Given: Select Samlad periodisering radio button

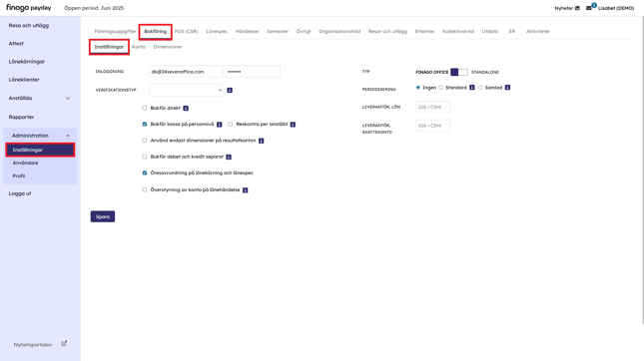Looking at the screenshot, I should pyautogui.click(x=480, y=88).
